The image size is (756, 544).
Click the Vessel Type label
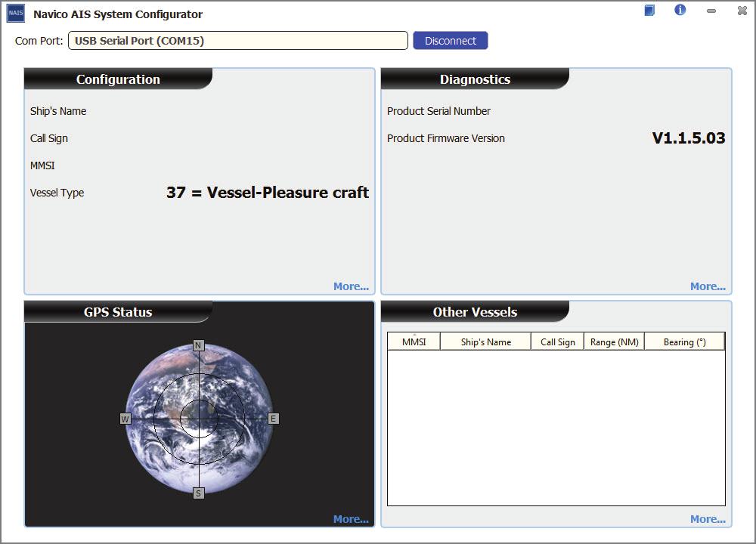click(57, 193)
